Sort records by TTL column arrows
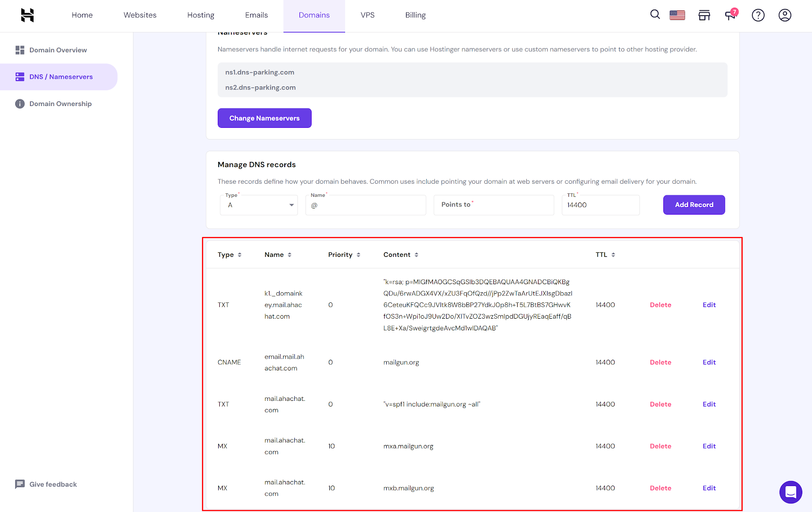812x512 pixels. (x=613, y=255)
